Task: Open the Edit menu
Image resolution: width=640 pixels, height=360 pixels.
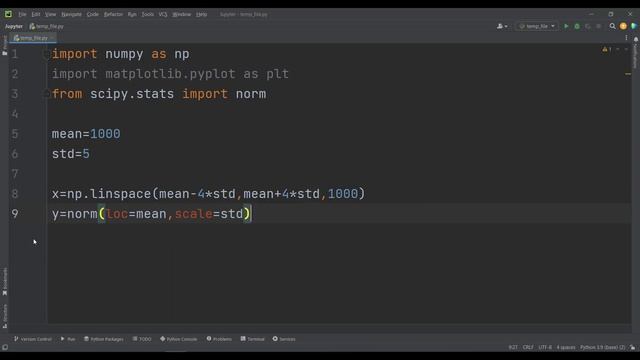Action: click(36, 14)
